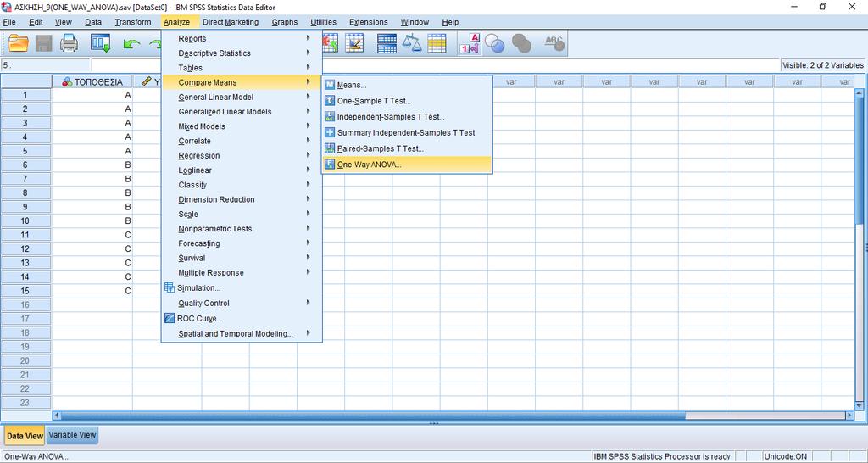Image resolution: width=868 pixels, height=463 pixels.
Task: Expand the Correlate submenu
Action: (242, 141)
